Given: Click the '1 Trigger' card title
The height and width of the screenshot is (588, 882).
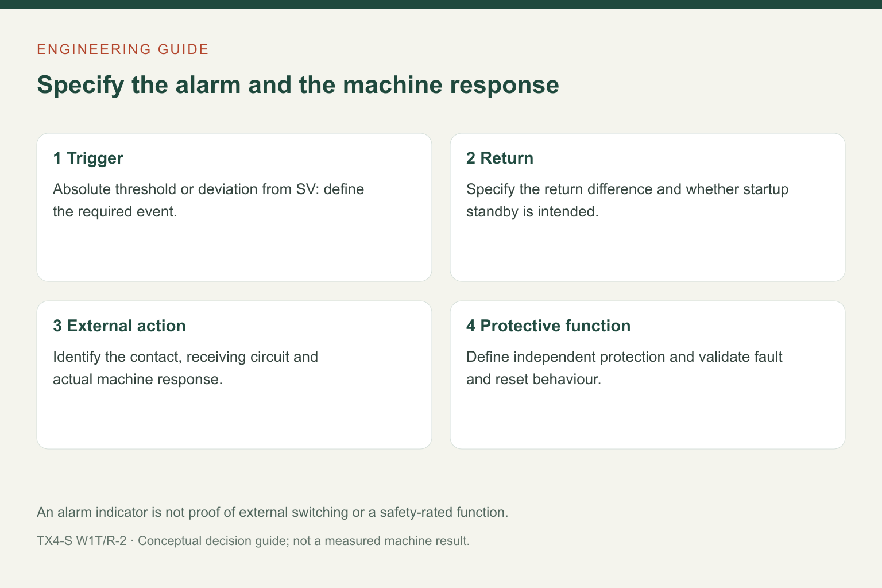Looking at the screenshot, I should tap(88, 158).
